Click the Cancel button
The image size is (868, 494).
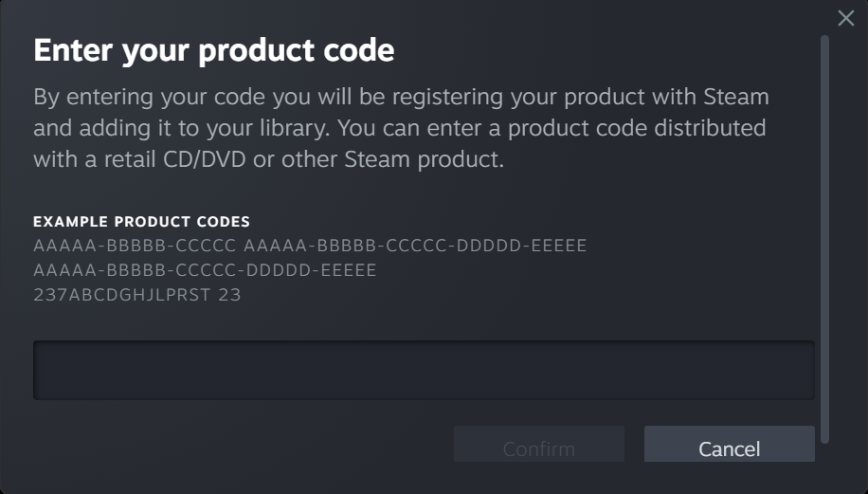coord(729,448)
